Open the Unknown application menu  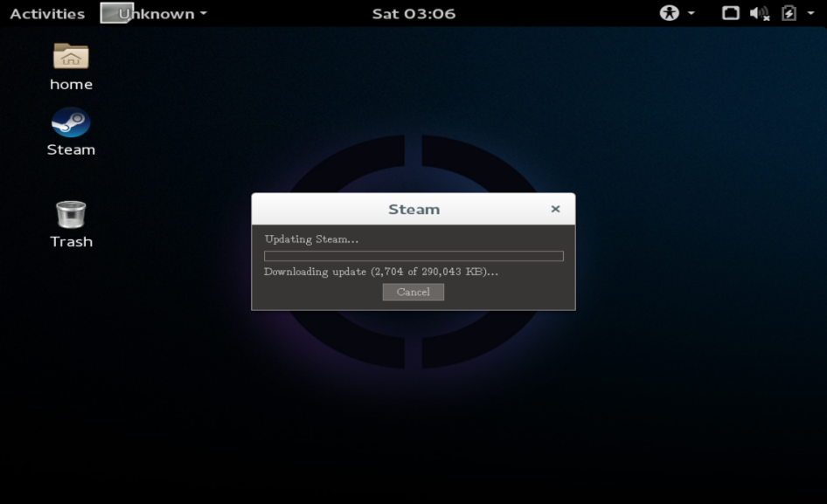click(154, 14)
